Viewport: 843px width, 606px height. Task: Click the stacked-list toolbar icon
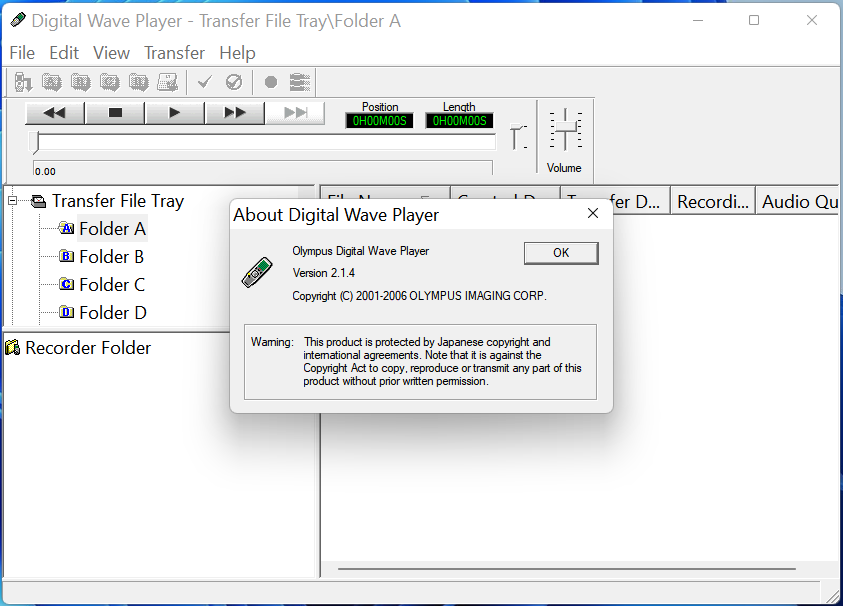tap(300, 82)
